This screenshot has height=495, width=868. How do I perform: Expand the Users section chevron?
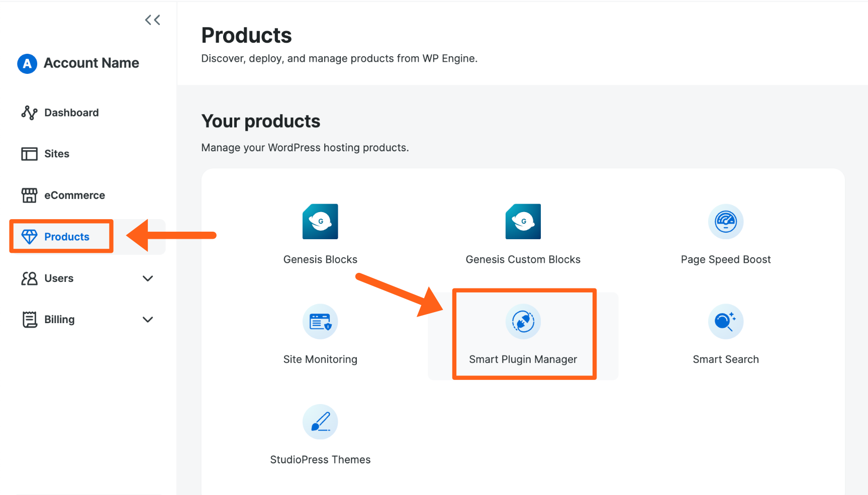tap(147, 278)
